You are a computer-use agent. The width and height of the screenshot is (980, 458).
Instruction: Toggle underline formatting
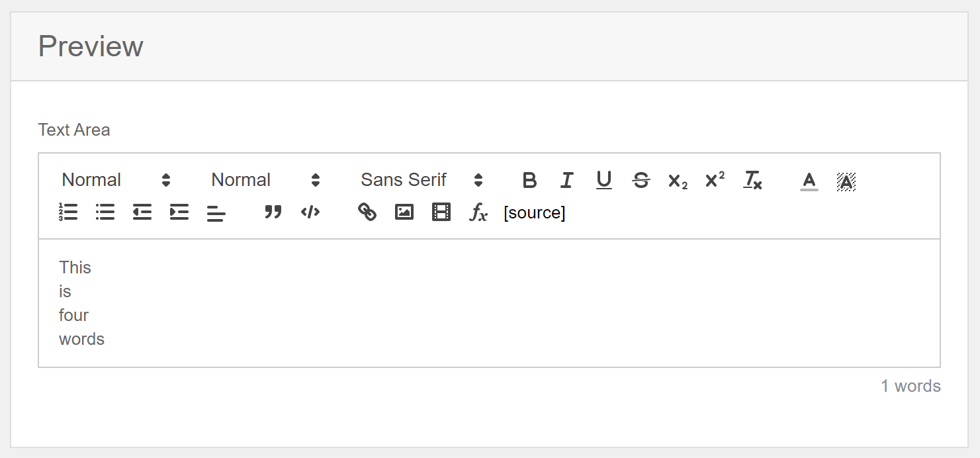coord(603,180)
